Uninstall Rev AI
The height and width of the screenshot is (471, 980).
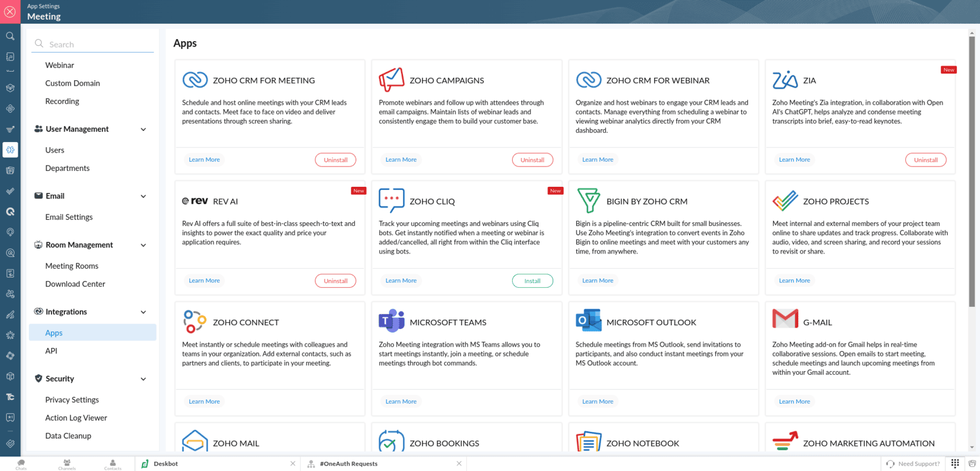(336, 281)
